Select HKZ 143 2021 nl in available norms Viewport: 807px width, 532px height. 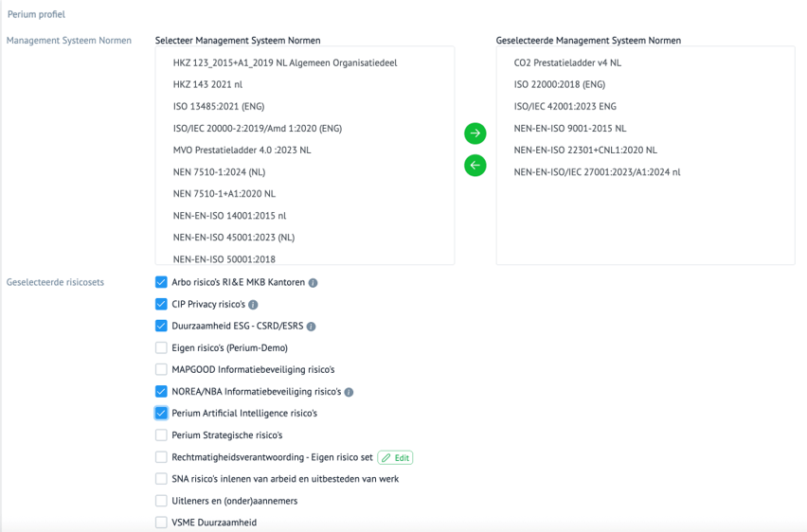pos(207,84)
